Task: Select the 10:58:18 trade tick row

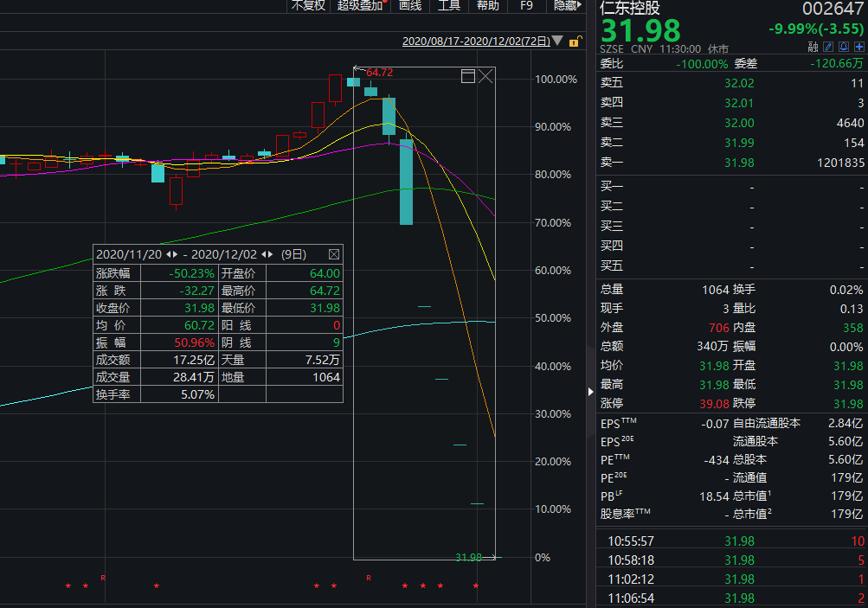Action: tap(732, 560)
